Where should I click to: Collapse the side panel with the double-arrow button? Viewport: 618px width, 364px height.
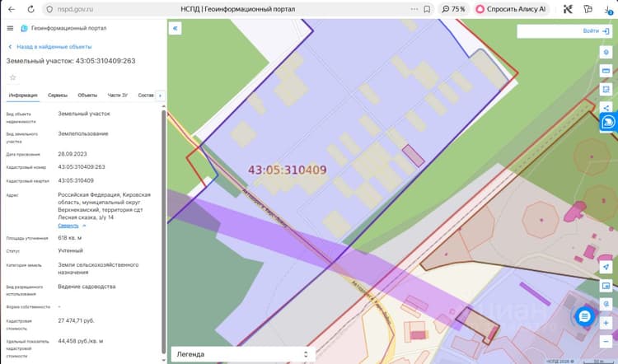pos(175,28)
